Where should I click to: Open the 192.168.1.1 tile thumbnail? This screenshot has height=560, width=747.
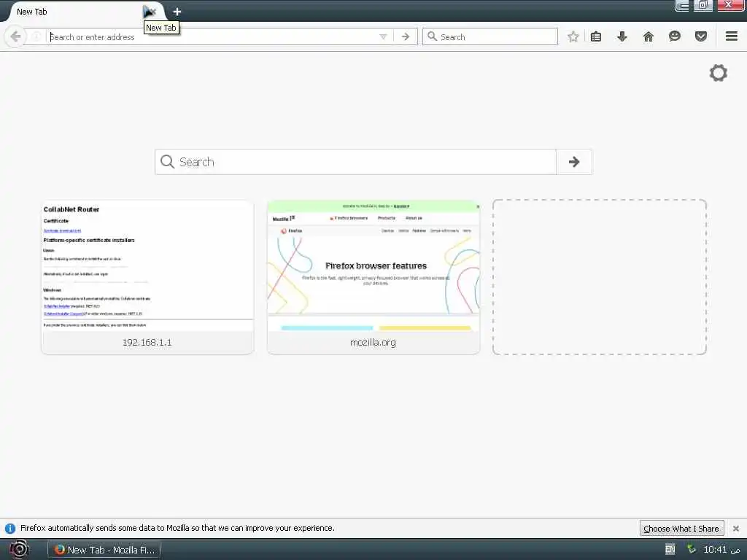click(147, 266)
